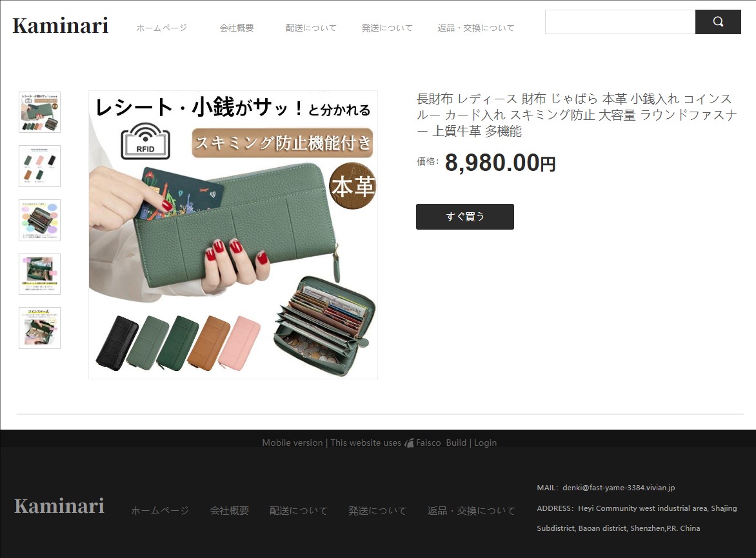Click the Mobile version footer link

[292, 443]
